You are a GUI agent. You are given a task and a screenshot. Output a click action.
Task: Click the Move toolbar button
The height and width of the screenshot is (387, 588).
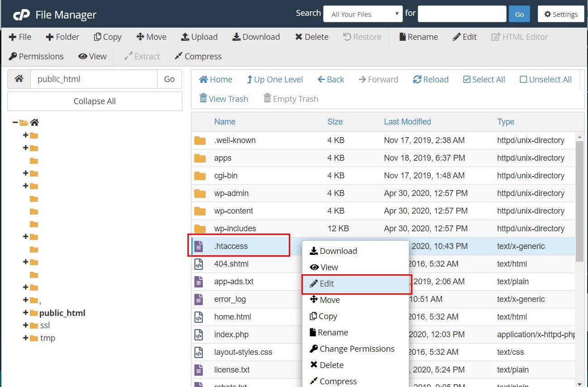coord(151,37)
